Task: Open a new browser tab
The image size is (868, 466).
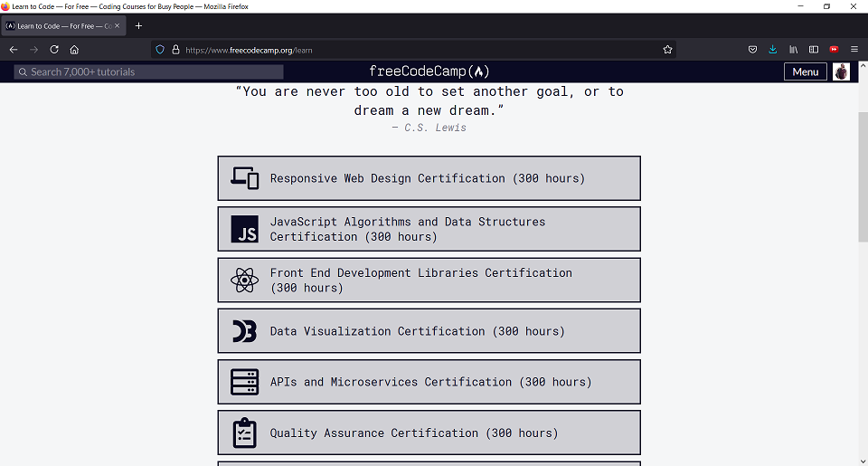Action: pyautogui.click(x=138, y=26)
